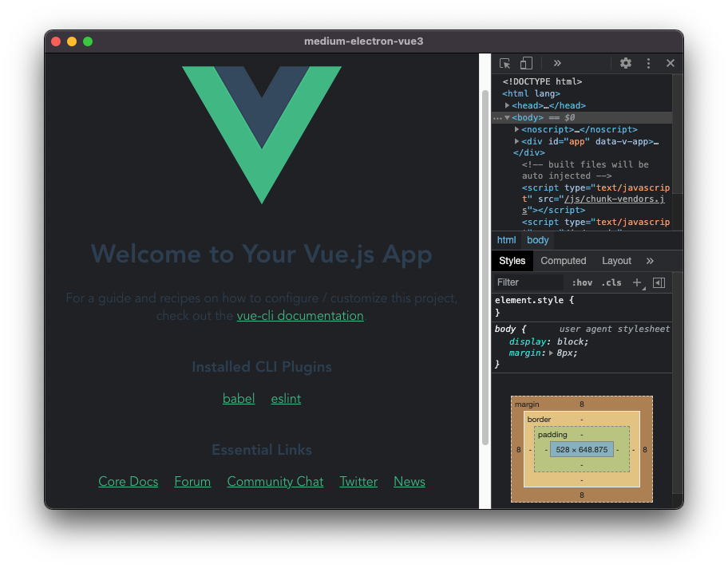This screenshot has height=568, width=728.
Task: Visit the Community Chat link
Action: tap(275, 482)
